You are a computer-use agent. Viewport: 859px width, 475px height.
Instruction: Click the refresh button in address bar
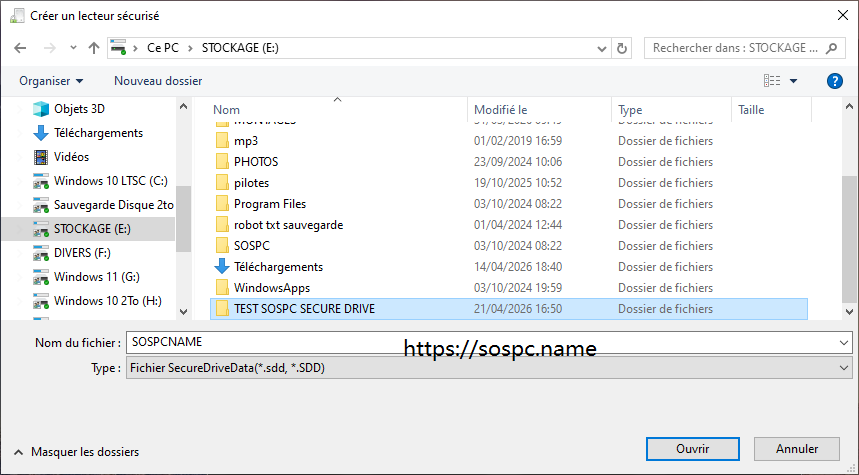pyautogui.click(x=623, y=48)
